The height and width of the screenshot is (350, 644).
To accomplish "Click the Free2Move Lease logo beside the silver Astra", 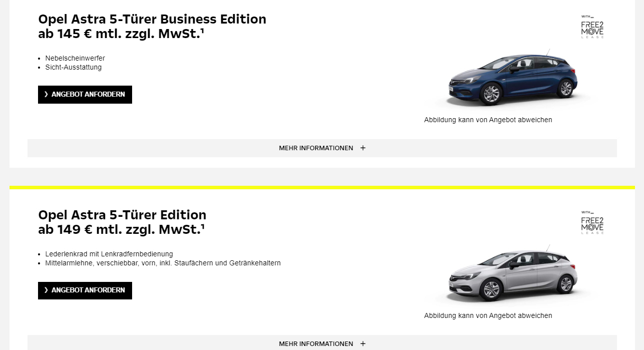I will coord(592,223).
